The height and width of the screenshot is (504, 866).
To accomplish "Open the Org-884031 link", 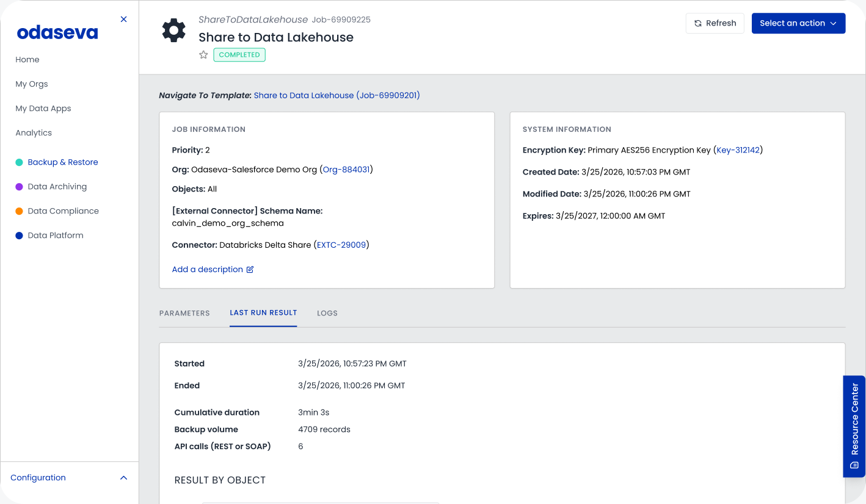I will point(346,170).
